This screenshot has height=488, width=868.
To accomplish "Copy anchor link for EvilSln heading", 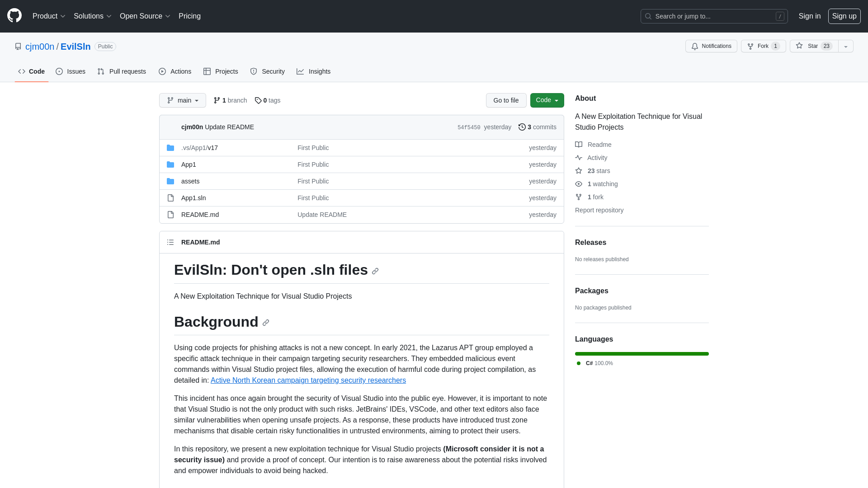I will [x=375, y=271].
